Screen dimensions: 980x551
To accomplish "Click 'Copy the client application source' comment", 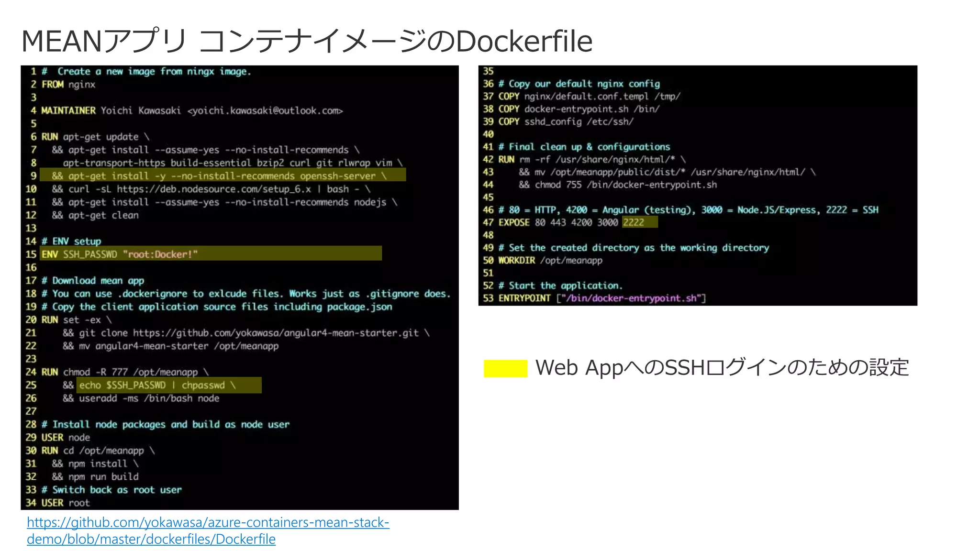I will 217,307.
